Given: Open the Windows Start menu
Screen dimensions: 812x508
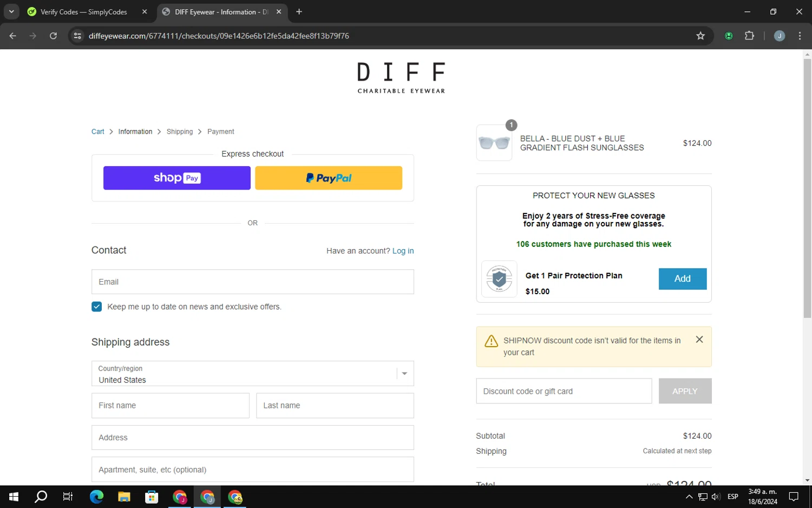Looking at the screenshot, I should pyautogui.click(x=14, y=497).
